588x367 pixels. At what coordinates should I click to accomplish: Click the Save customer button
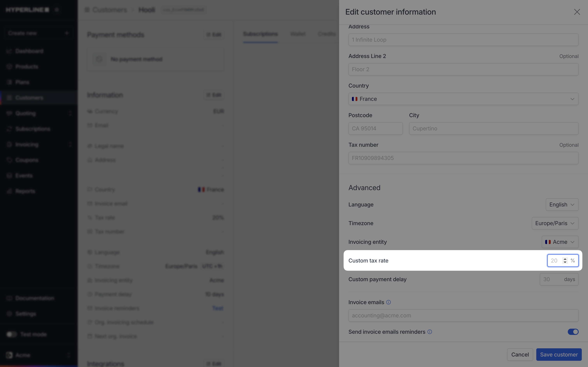pos(559,354)
